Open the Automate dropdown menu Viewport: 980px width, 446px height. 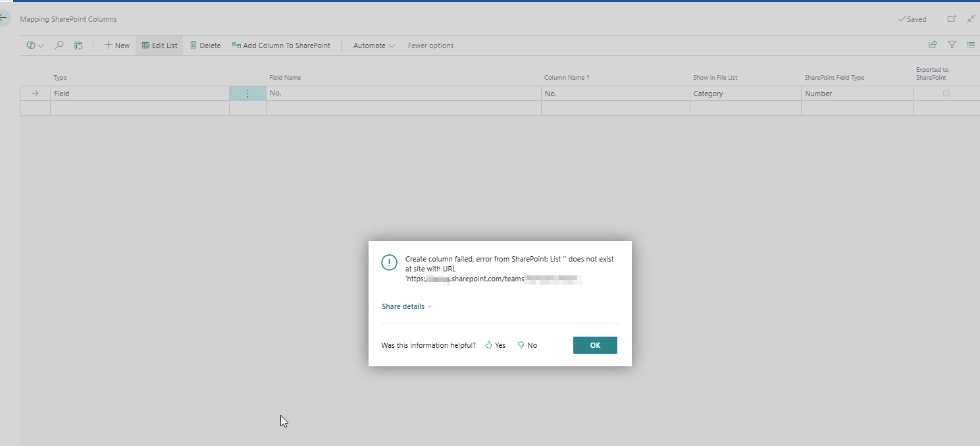[x=374, y=45]
